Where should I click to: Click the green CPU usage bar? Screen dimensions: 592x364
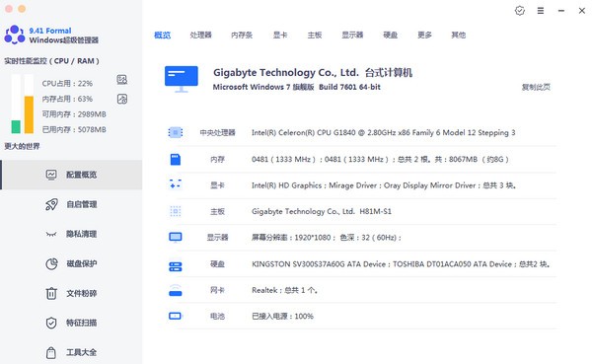pos(16,127)
